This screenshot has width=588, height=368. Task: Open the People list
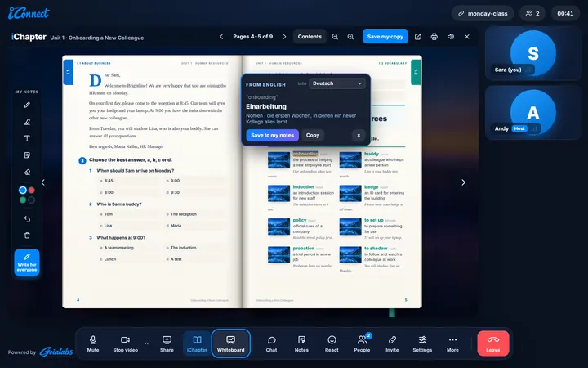(362, 344)
